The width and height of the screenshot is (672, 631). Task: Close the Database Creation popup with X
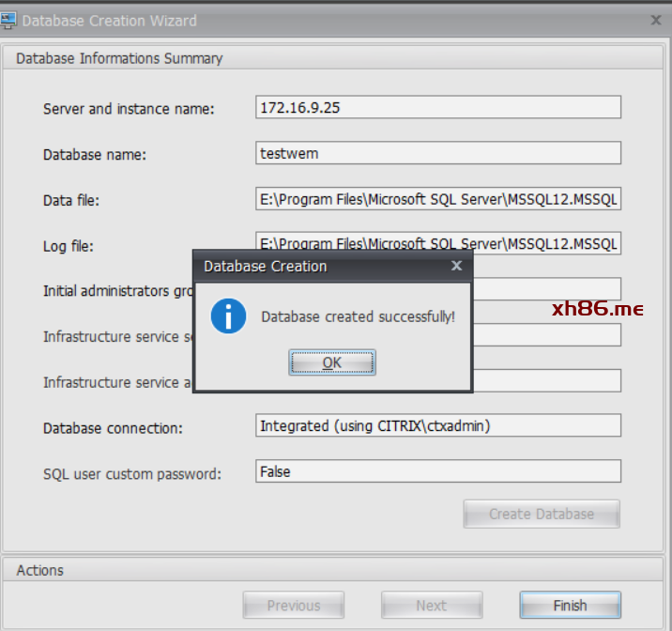pos(456,266)
